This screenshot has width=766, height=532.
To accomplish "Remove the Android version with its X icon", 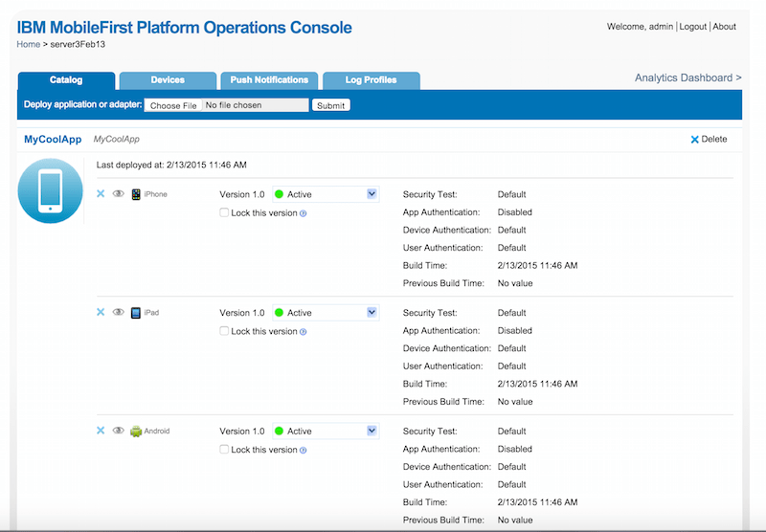I will (x=101, y=431).
